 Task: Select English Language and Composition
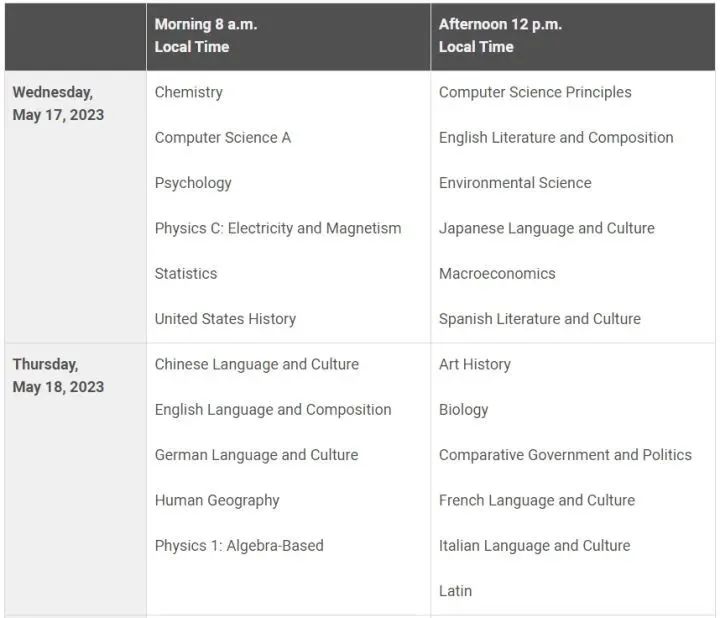(273, 409)
